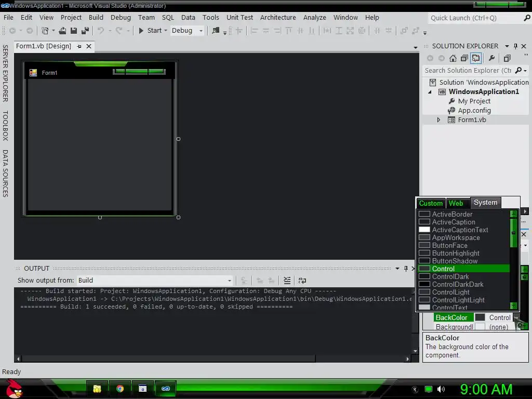Click the Save All disks icon
Viewport: 532px width, 399px height.
click(85, 31)
